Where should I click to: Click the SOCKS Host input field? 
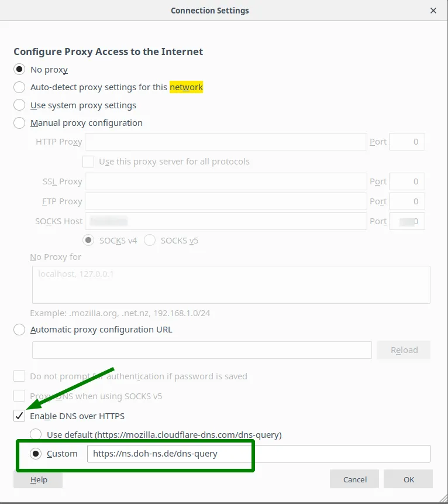point(226,221)
